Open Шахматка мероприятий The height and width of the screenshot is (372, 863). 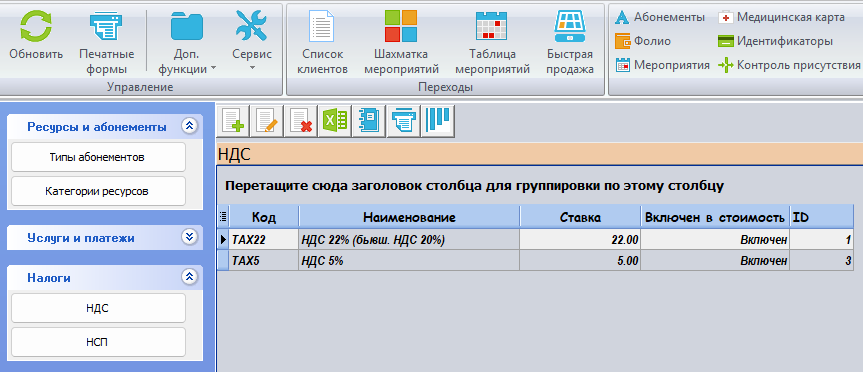click(401, 43)
